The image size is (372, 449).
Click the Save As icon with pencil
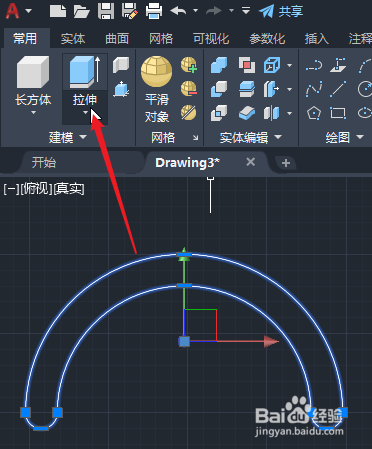point(130,11)
